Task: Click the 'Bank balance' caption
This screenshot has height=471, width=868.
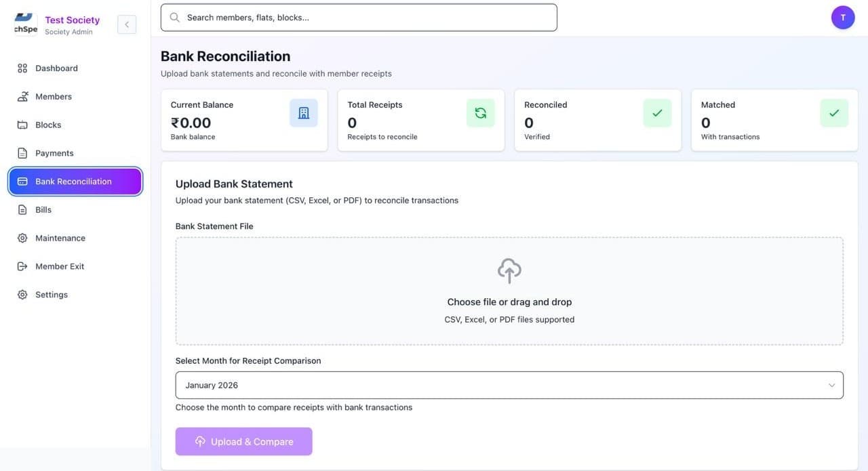Action: [193, 137]
